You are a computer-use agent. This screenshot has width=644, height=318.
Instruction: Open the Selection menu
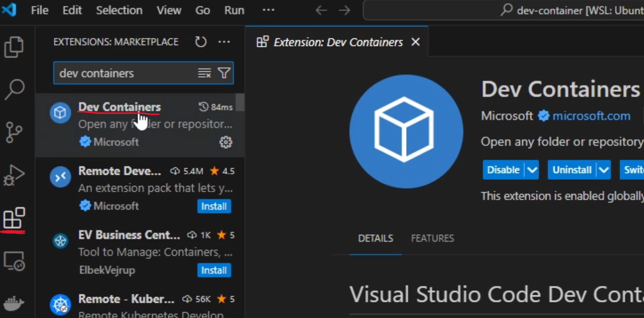click(119, 10)
